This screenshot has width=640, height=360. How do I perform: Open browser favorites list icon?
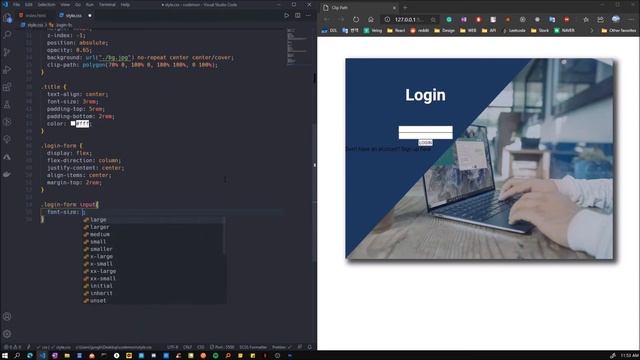[586, 19]
